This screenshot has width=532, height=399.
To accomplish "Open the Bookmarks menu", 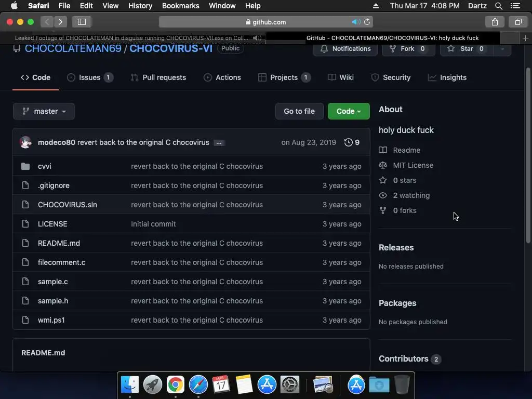I will tap(180, 6).
